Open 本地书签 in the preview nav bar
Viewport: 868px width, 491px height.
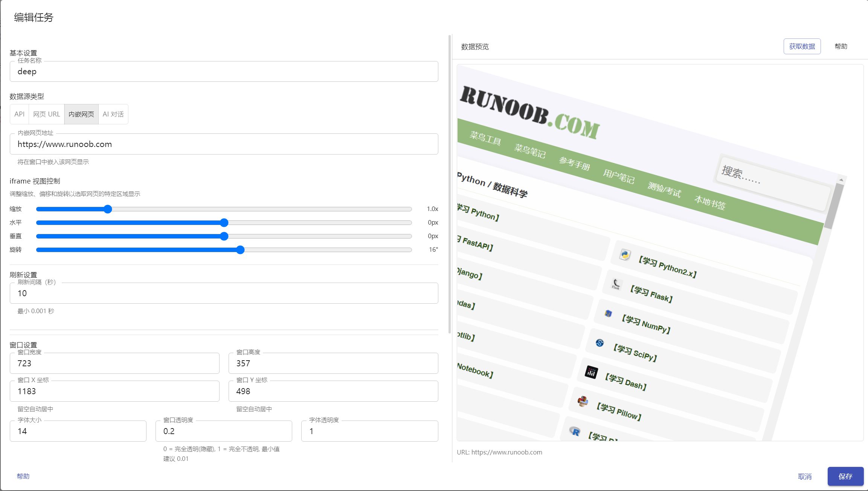(710, 202)
